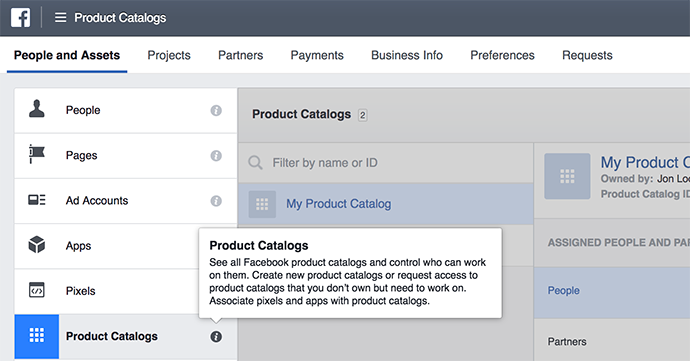This screenshot has width=690, height=361.
Task: Go to the Payments tab
Action: 317,55
